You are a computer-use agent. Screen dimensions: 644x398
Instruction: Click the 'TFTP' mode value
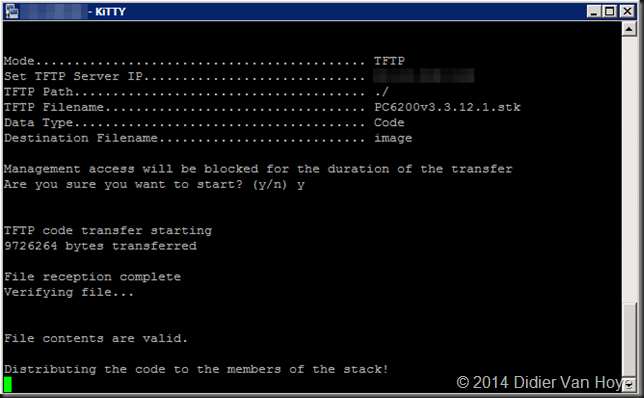tap(389, 61)
